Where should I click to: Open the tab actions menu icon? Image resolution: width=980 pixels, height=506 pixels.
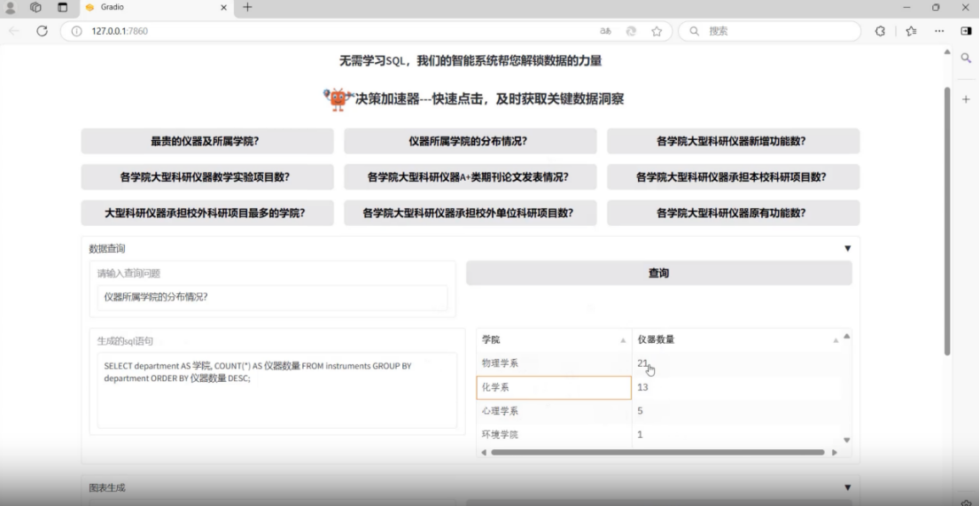click(x=63, y=7)
